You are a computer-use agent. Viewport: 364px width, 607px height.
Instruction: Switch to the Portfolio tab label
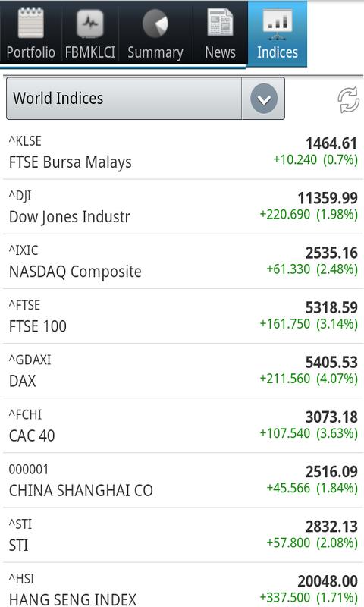pyautogui.click(x=30, y=52)
